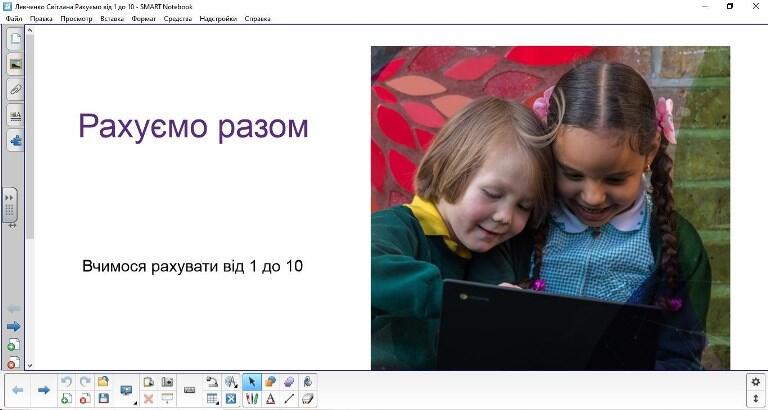Maximize the SMART Notebook window
768x410 pixels.
click(x=730, y=6)
